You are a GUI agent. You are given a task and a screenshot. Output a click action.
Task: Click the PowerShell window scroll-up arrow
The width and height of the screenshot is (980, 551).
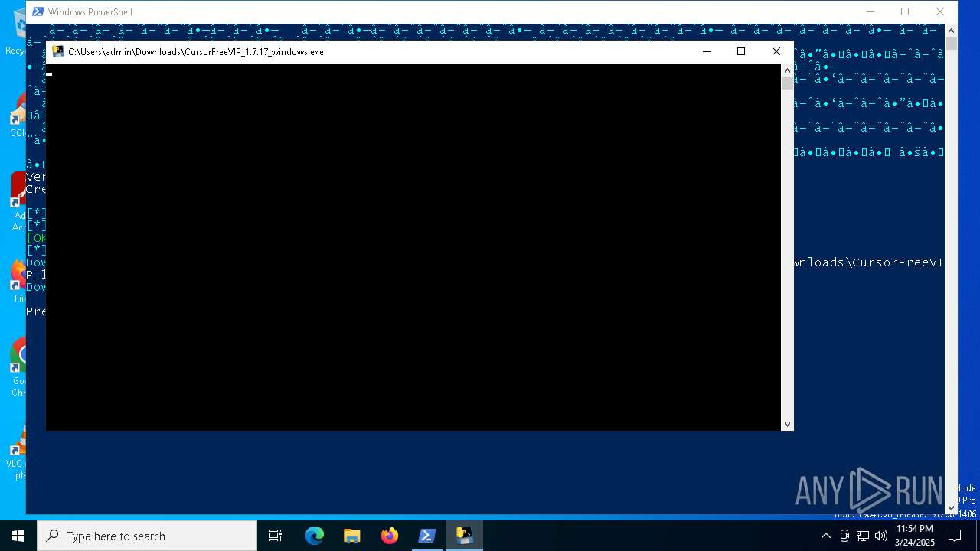pos(951,31)
